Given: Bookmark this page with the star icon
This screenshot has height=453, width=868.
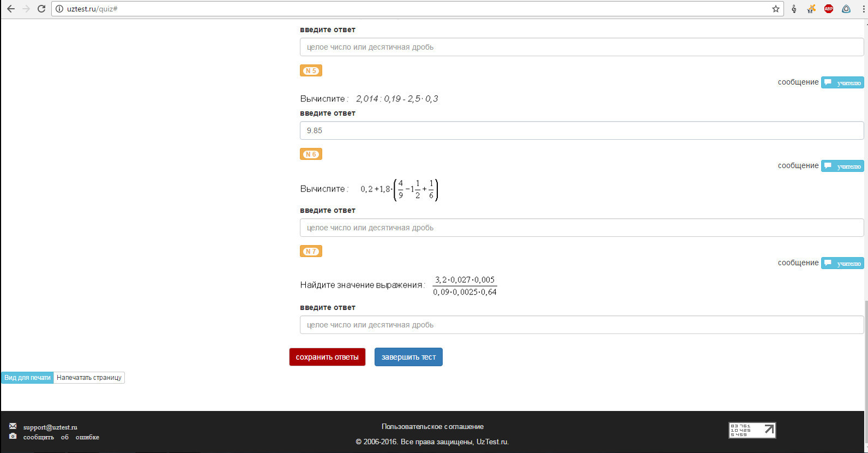Looking at the screenshot, I should click(x=775, y=9).
